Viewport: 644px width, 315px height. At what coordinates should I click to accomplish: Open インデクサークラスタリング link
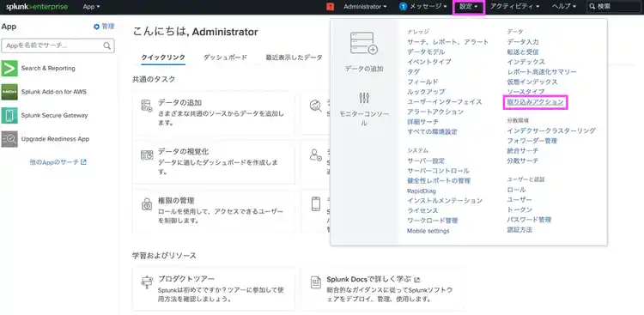coord(551,130)
